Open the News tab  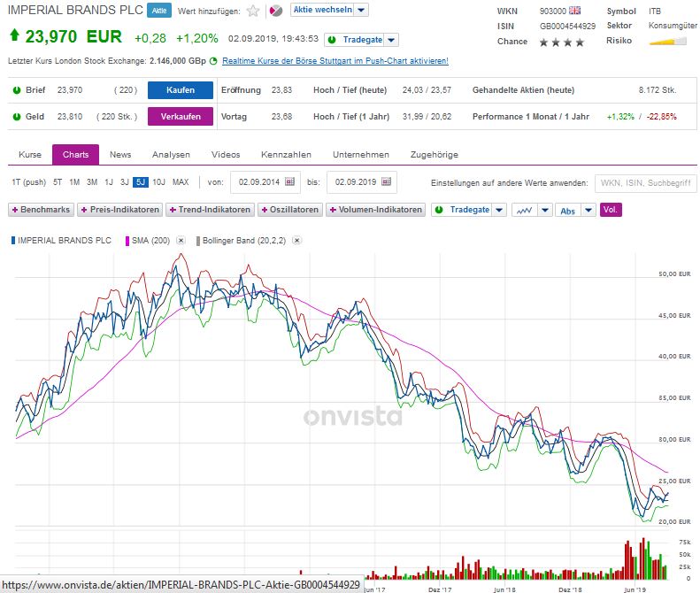tap(120, 155)
